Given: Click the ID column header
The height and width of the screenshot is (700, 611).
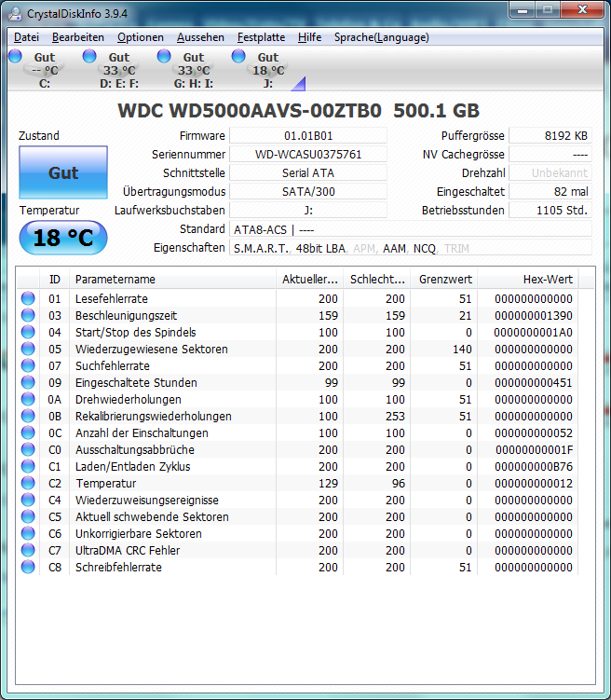Looking at the screenshot, I should click(54, 280).
